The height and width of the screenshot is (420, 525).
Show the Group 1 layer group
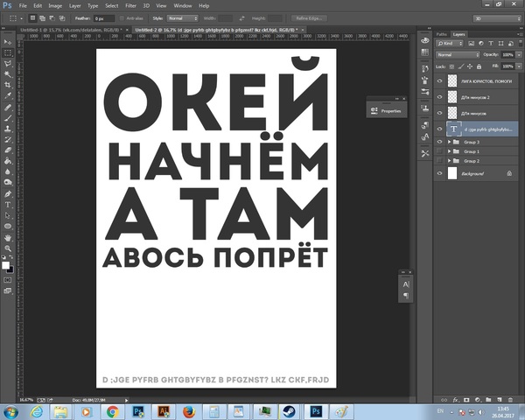click(x=439, y=151)
